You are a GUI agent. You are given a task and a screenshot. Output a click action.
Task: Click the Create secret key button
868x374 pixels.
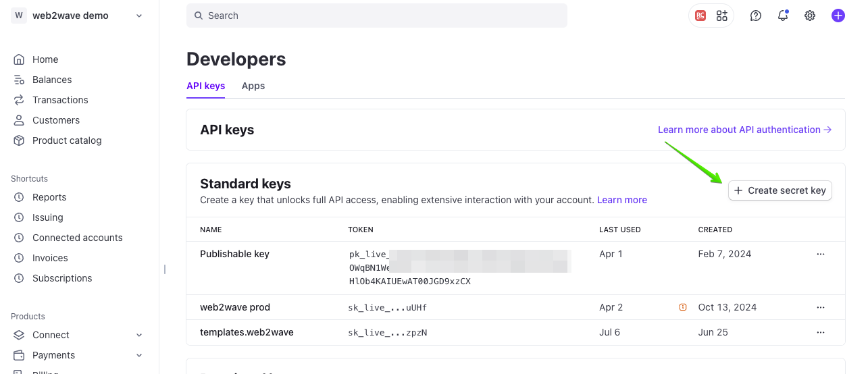[x=780, y=190]
